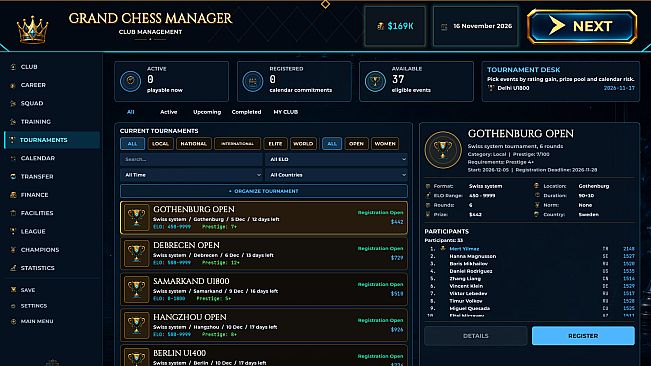Click the Facilities sidebar icon
651x366 pixels.
[x=13, y=213]
